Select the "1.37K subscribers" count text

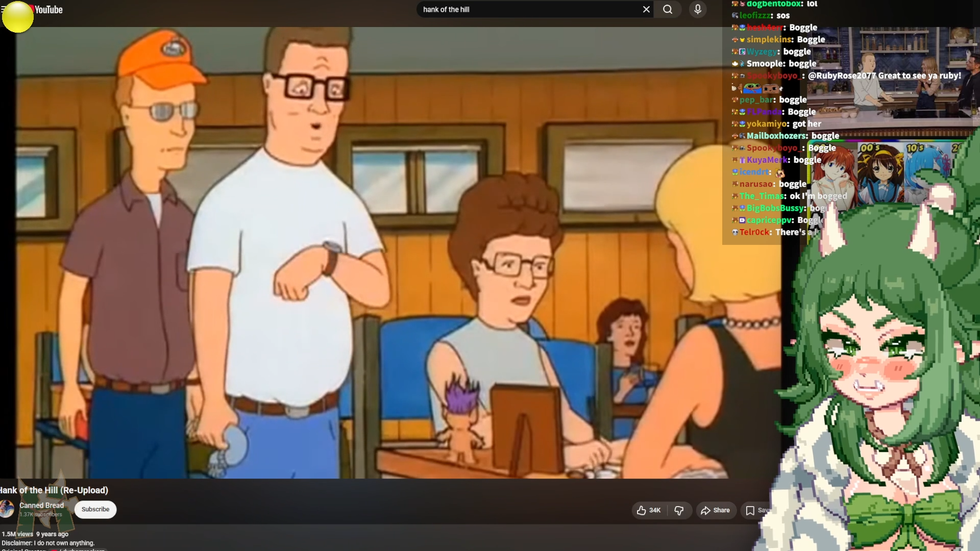[x=41, y=514]
